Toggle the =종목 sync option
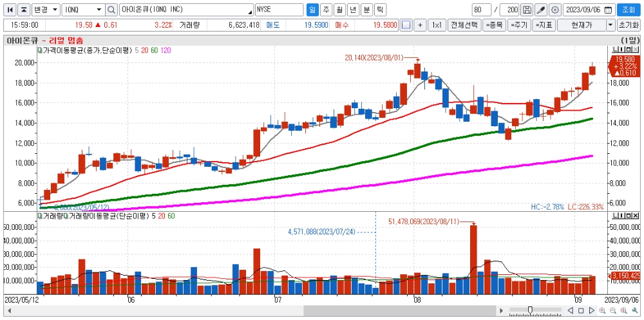644x320 pixels. coord(494,25)
